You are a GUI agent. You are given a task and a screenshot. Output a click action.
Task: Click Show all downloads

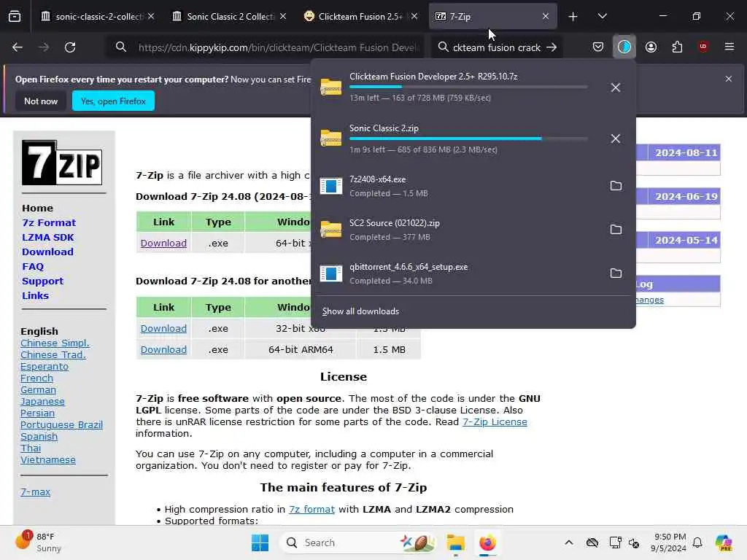click(x=360, y=311)
